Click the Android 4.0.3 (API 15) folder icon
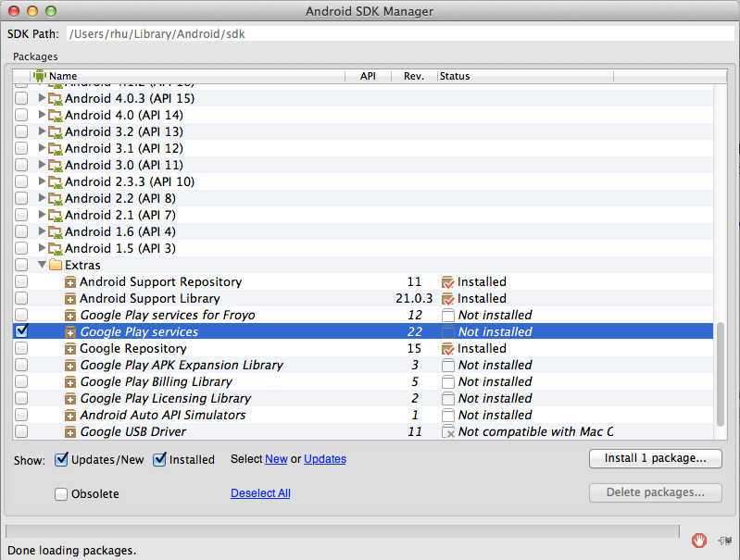This screenshot has height=560, width=740. (x=56, y=99)
